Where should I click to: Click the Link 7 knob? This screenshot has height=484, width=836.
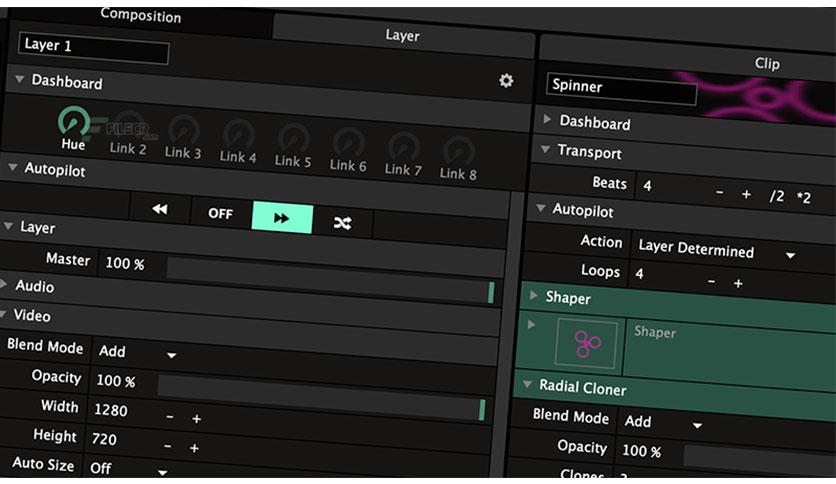point(404,147)
